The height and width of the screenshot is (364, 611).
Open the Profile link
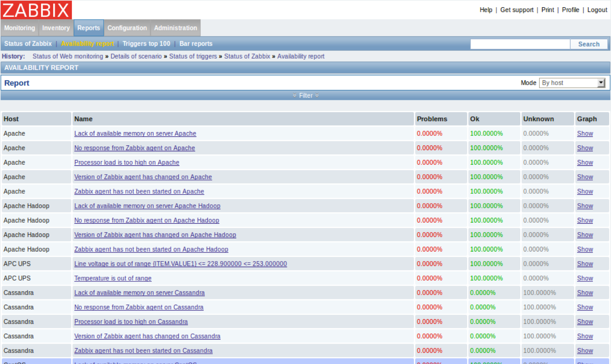(x=570, y=10)
